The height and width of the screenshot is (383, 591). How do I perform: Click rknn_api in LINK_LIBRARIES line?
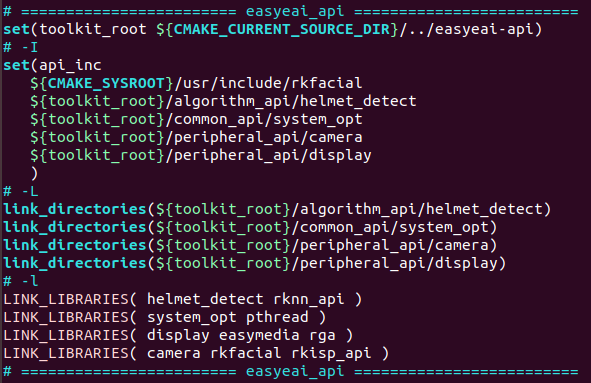[308, 300]
